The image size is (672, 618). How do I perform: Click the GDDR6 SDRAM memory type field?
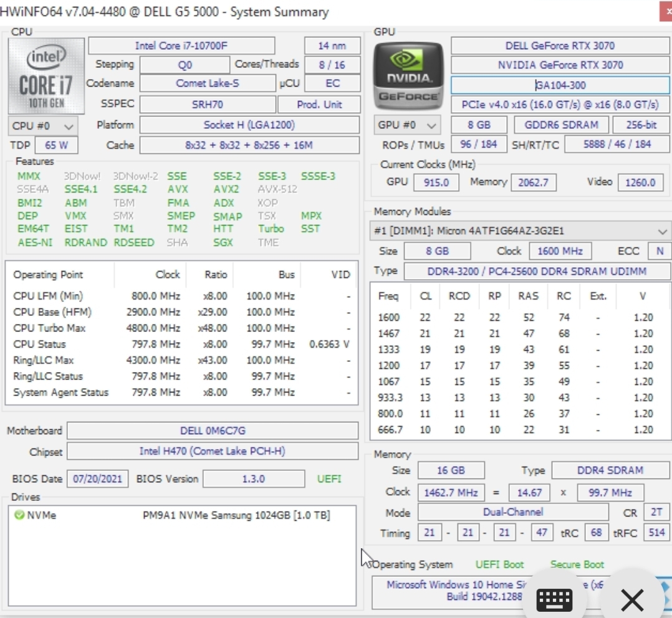[x=562, y=125]
